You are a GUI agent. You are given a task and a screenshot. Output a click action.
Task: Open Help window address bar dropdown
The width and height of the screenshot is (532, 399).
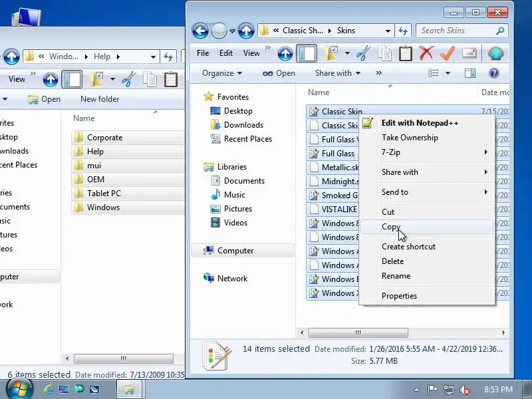click(x=154, y=57)
